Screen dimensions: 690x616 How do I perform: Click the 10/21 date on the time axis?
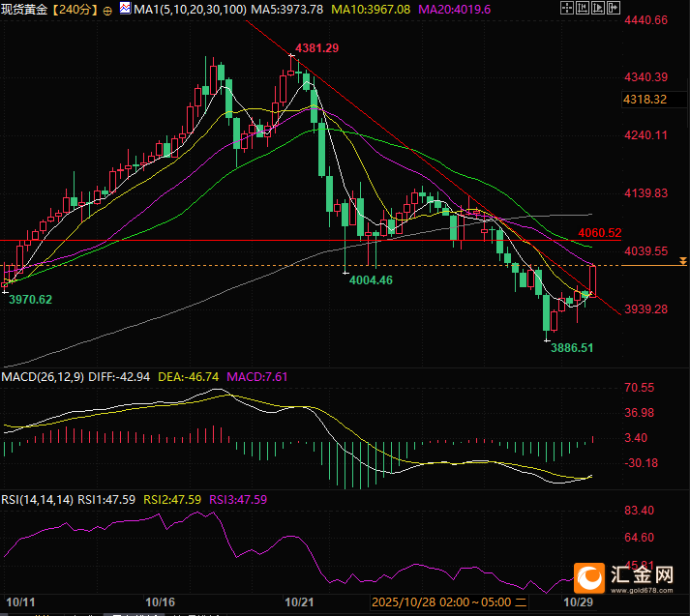[299, 601]
